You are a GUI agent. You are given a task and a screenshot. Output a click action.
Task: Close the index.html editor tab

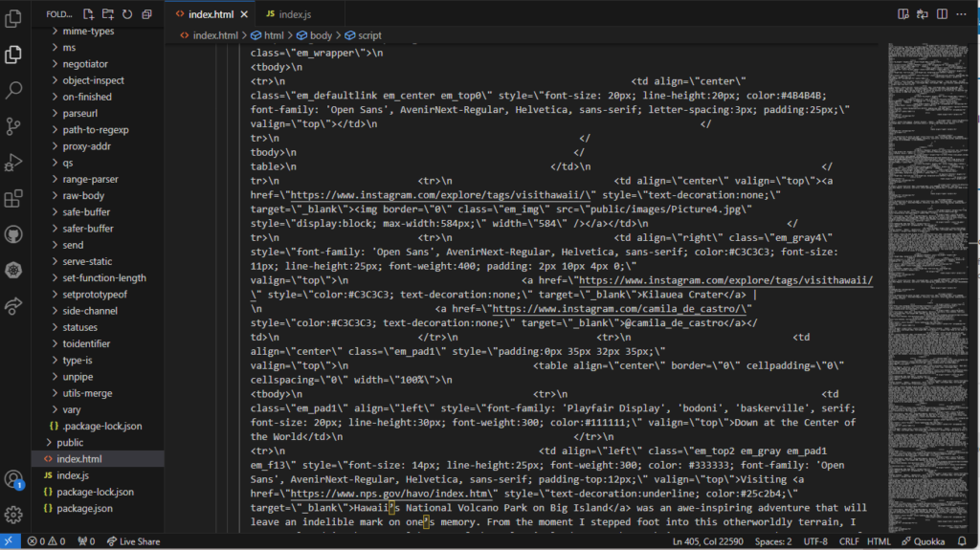[x=246, y=14]
